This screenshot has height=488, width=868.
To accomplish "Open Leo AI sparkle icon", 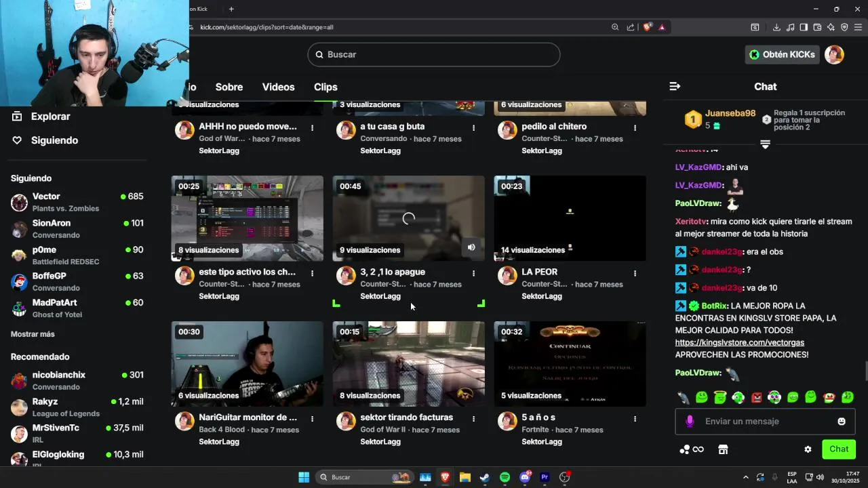I will click(x=831, y=27).
